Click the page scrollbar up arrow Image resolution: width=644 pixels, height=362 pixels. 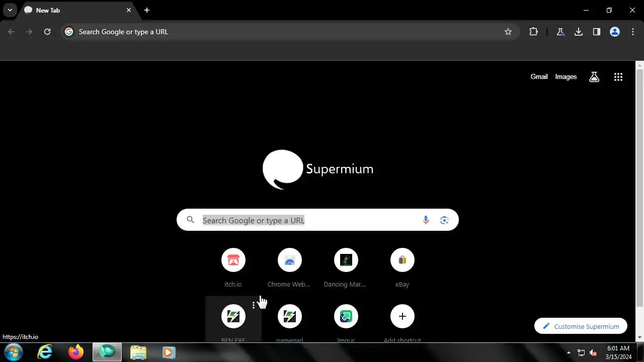(x=639, y=65)
